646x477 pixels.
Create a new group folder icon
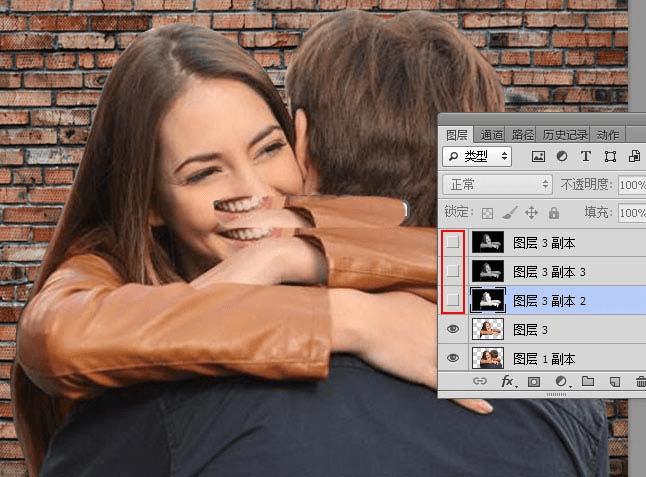pyautogui.click(x=588, y=381)
